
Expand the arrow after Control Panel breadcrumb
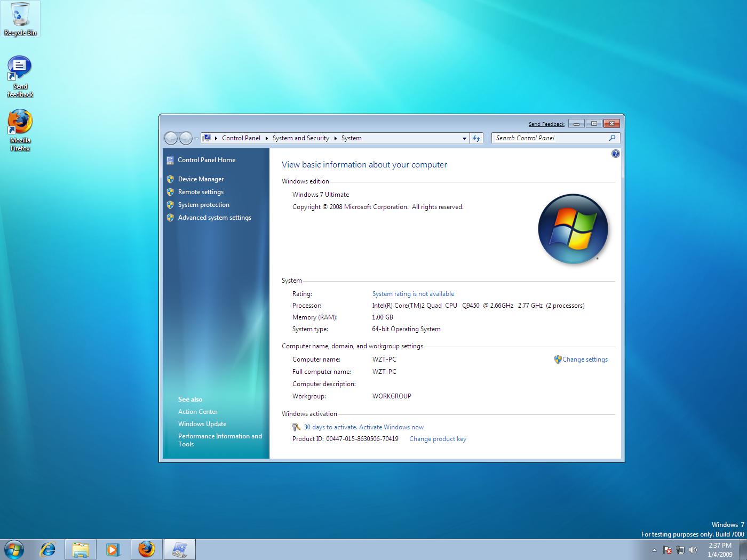pos(266,138)
